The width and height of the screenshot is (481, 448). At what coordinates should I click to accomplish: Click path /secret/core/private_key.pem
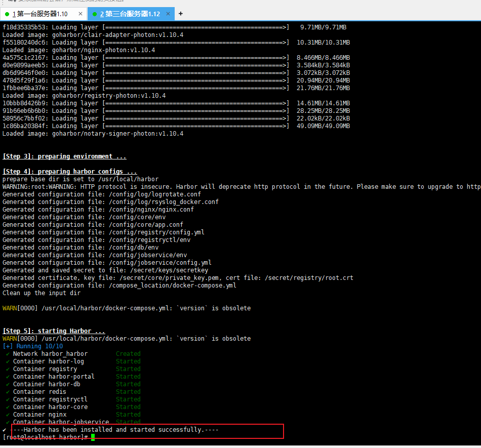pyautogui.click(x=169, y=278)
